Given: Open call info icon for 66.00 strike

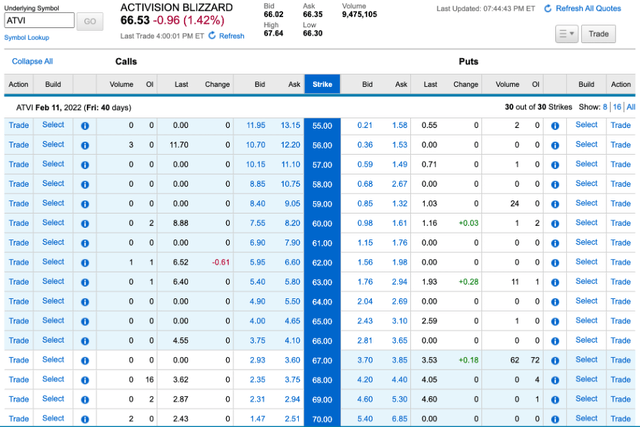Looking at the screenshot, I should 85,341.
